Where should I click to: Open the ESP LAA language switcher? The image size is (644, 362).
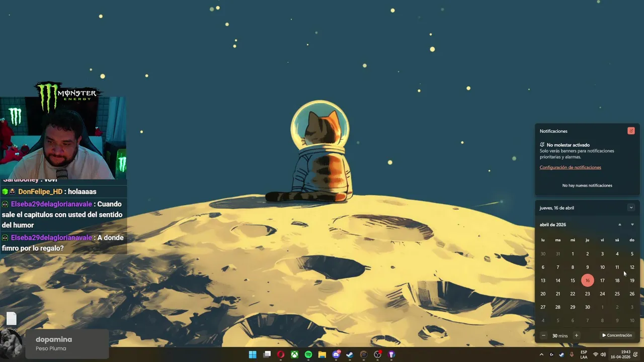click(584, 354)
